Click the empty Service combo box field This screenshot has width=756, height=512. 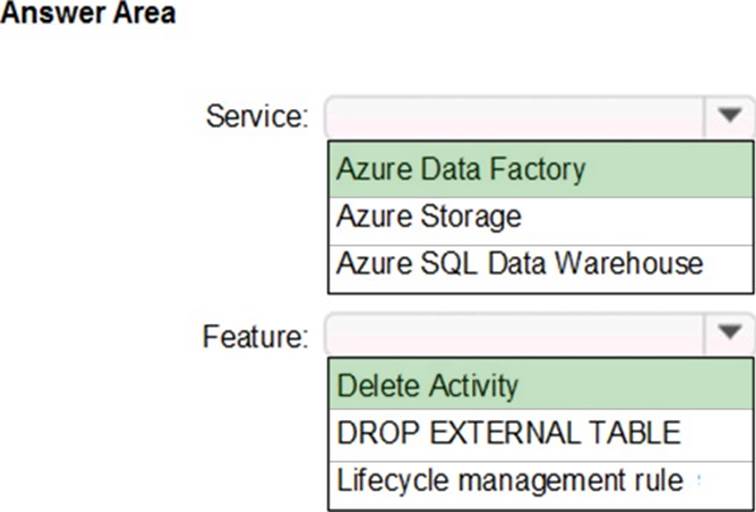(x=515, y=117)
